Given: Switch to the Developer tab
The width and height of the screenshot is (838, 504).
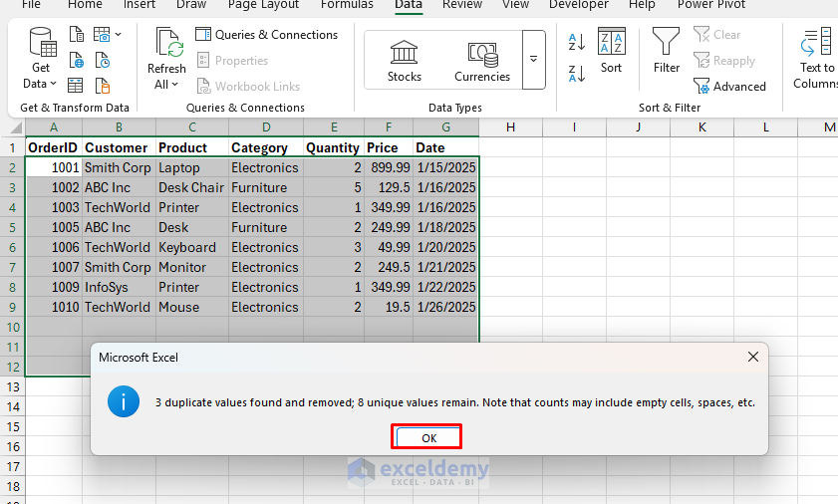Looking at the screenshot, I should [x=578, y=5].
